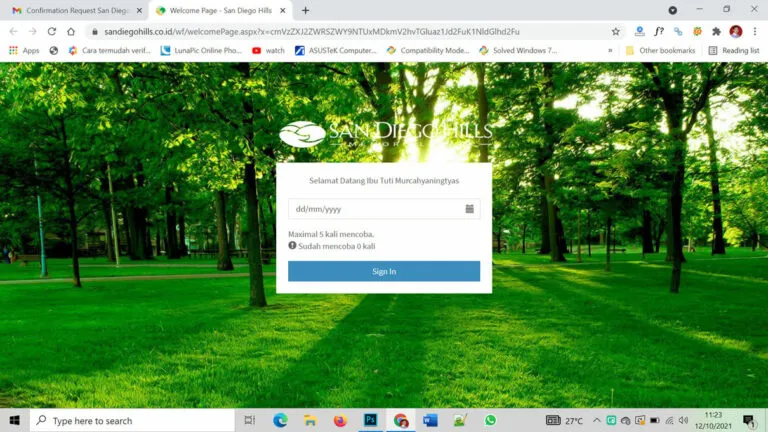Open a new browser tab
Viewport: 768px width, 432px height.
[x=305, y=10]
